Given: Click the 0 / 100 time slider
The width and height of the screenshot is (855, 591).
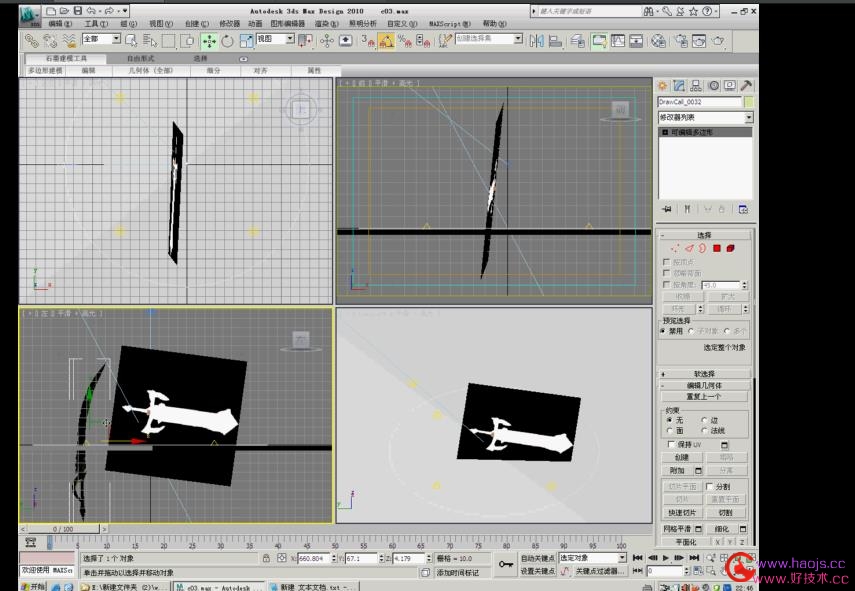Looking at the screenshot, I should tap(63, 529).
